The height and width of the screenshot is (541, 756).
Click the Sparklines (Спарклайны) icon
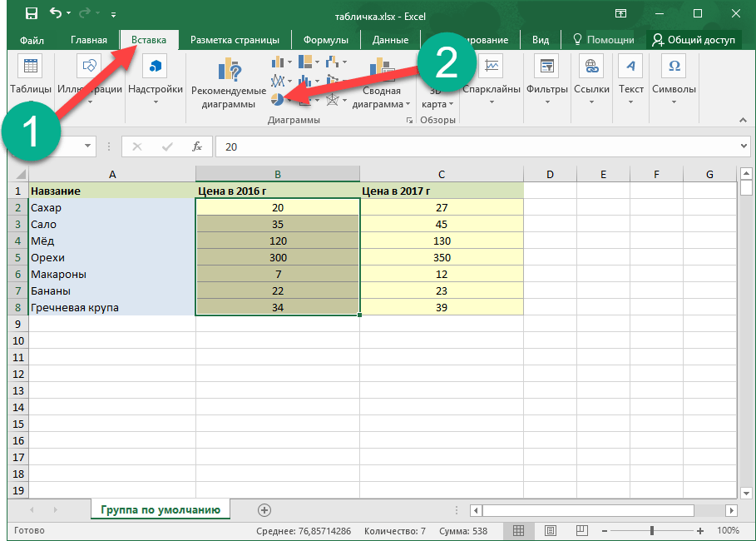[492, 68]
